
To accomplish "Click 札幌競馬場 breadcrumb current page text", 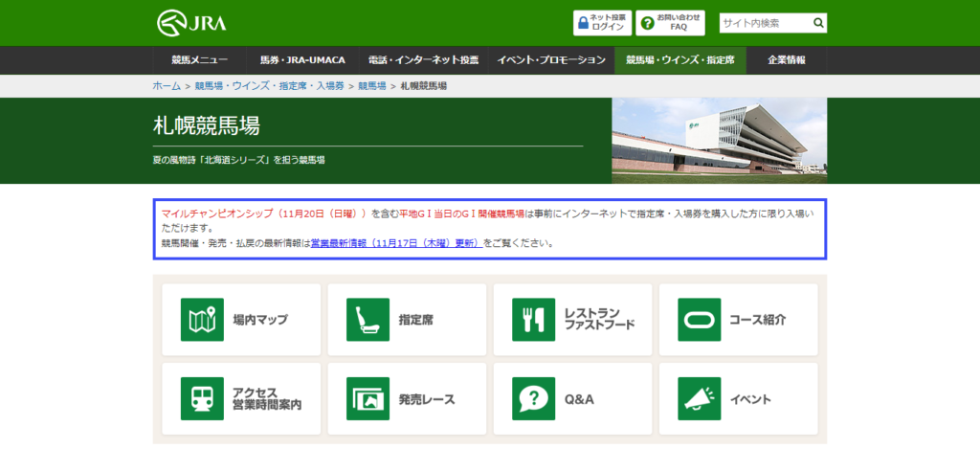I will 423,85.
